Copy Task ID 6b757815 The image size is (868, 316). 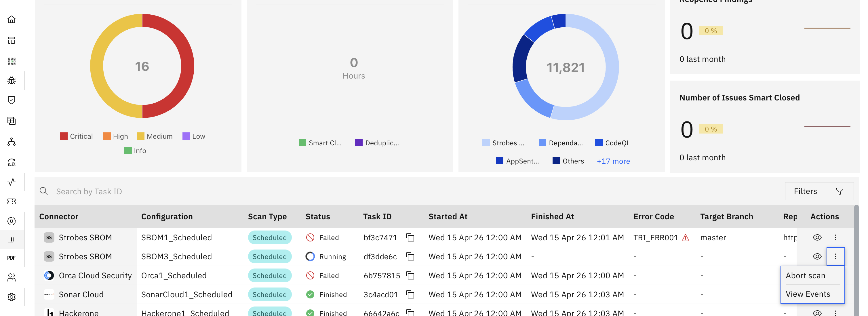coord(410,276)
